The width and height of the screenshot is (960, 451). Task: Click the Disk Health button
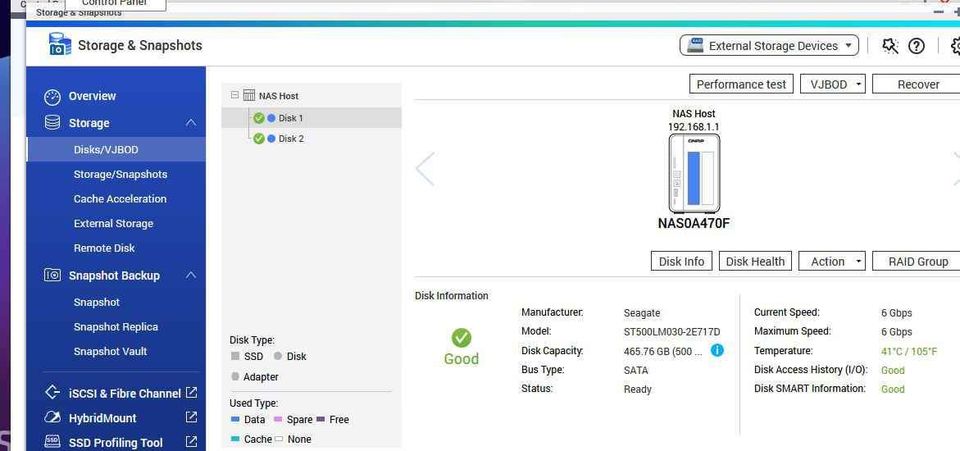pyautogui.click(x=755, y=261)
